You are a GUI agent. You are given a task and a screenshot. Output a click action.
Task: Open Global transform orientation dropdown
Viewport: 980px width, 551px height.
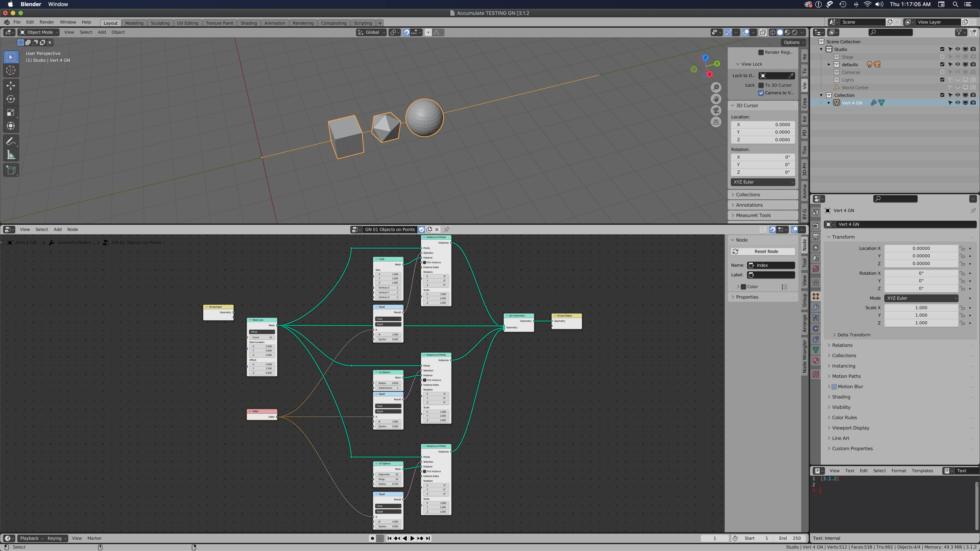pos(371,32)
